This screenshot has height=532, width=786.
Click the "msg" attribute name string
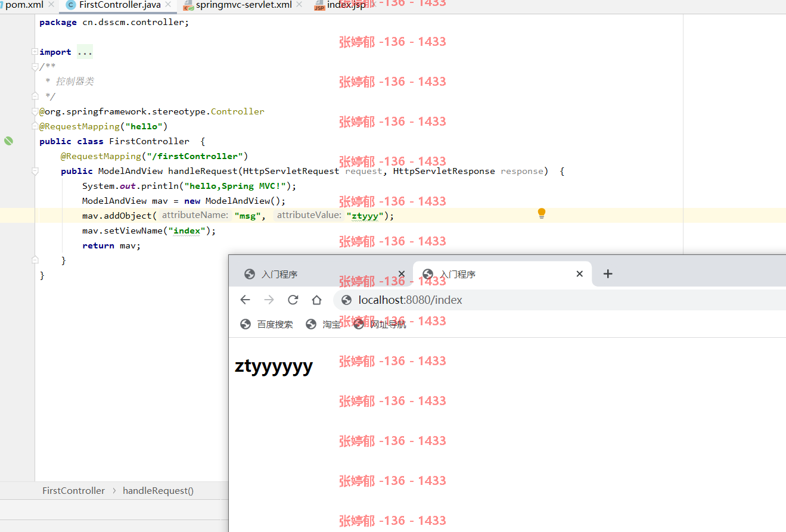coord(247,216)
